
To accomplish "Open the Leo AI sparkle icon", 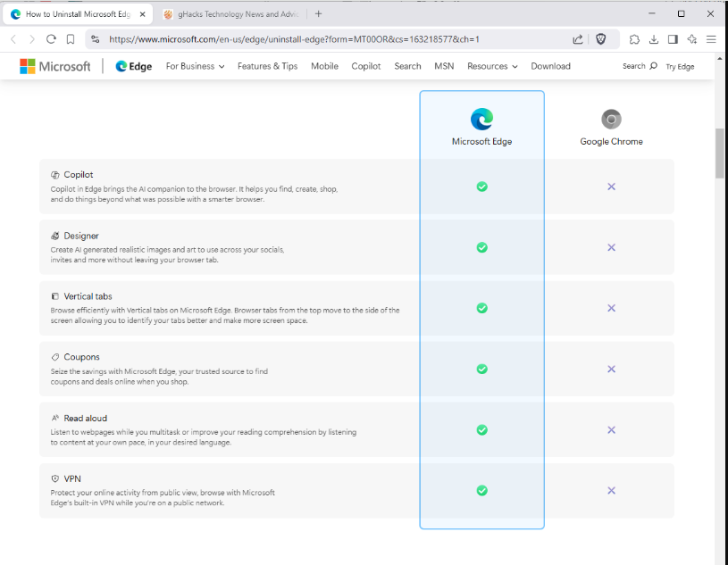I will point(691,39).
